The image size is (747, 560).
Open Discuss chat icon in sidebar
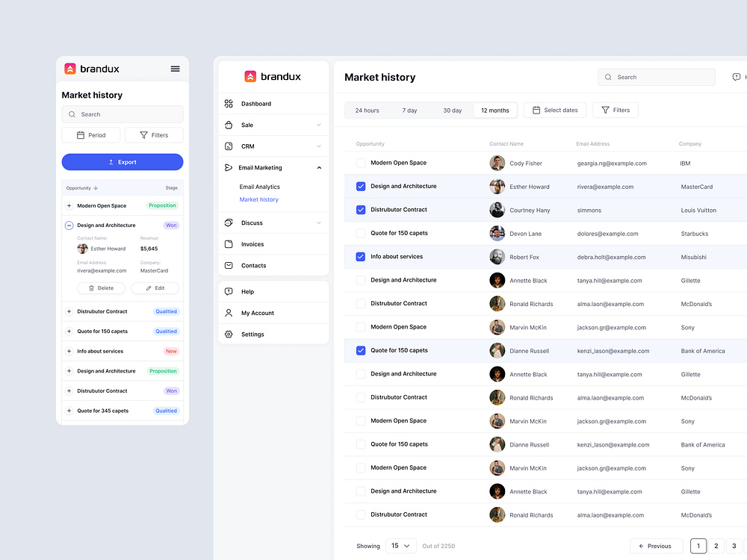[229, 223]
